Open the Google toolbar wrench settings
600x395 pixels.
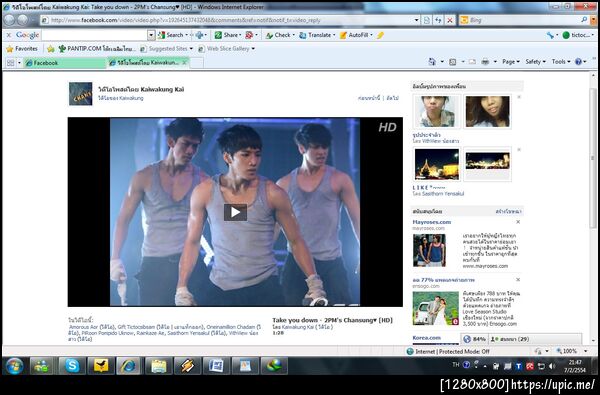(x=551, y=35)
